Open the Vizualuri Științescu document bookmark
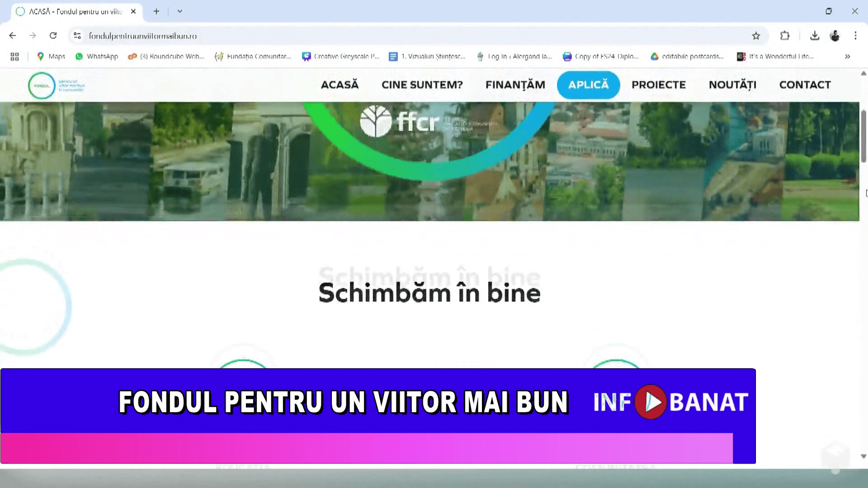 click(427, 56)
